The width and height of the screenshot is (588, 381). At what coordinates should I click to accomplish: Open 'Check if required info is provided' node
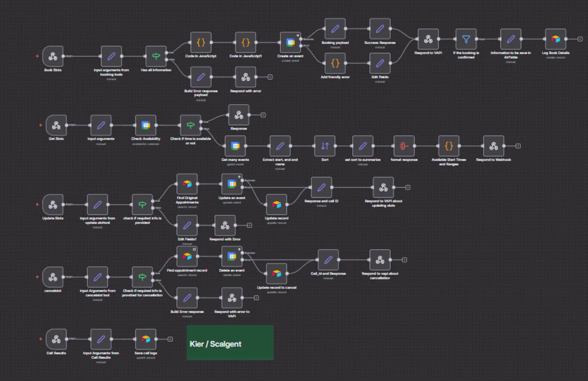click(x=142, y=204)
